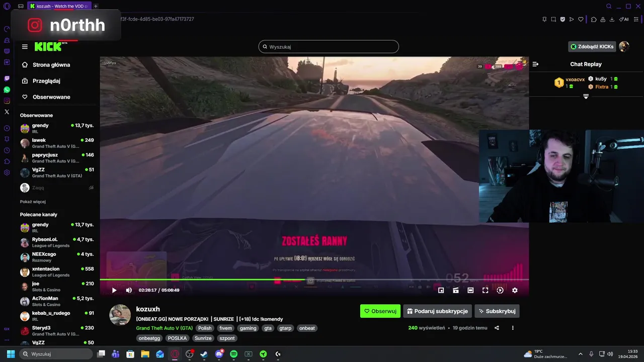The image size is (644, 362).
Task: Open browser search magnifier in title bar
Action: [x=609, y=6]
